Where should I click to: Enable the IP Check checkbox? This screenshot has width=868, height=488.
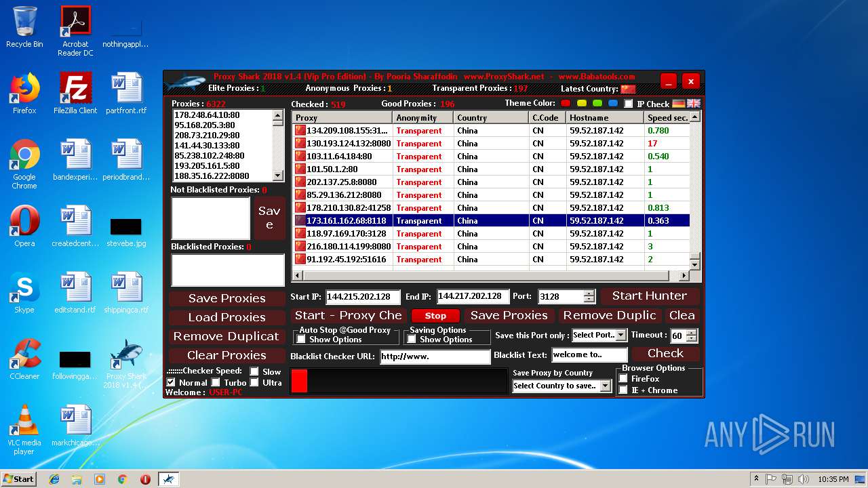point(629,104)
